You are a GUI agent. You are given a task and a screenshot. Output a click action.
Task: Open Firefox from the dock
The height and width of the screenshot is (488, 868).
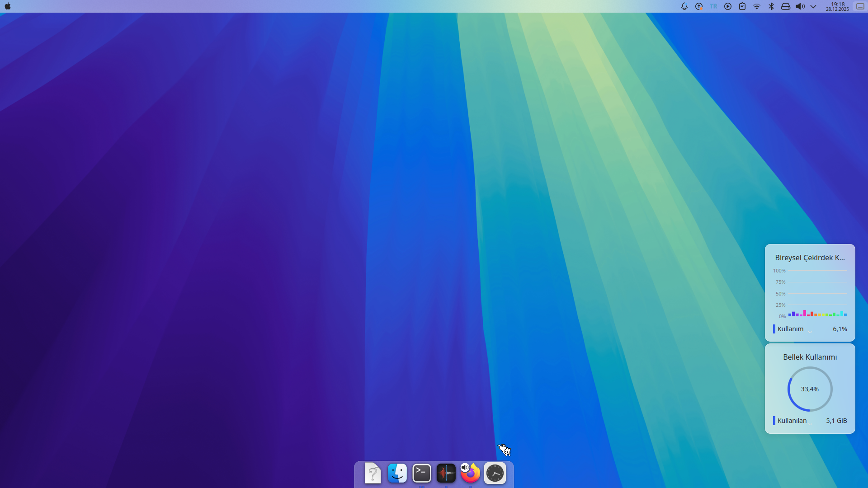[x=472, y=474]
